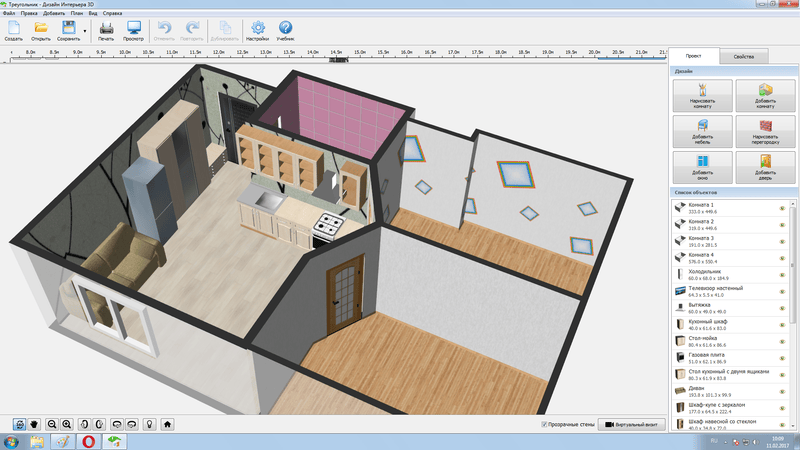Click the Создать new project icon
800x450 pixels.
pyautogui.click(x=13, y=29)
